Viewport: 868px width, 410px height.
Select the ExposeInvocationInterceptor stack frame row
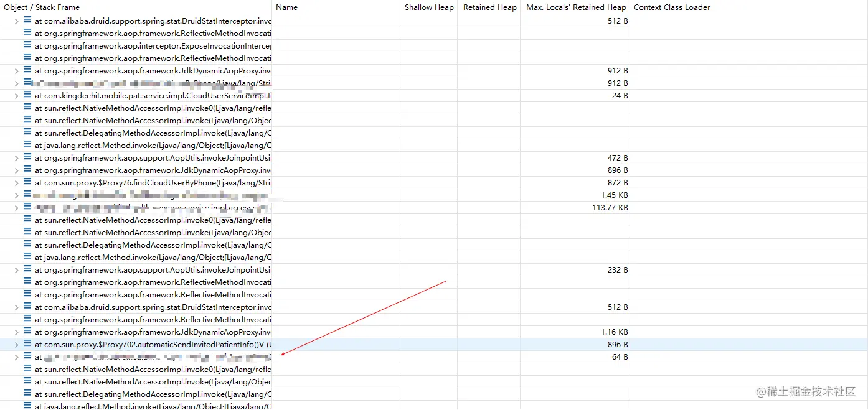(x=153, y=45)
